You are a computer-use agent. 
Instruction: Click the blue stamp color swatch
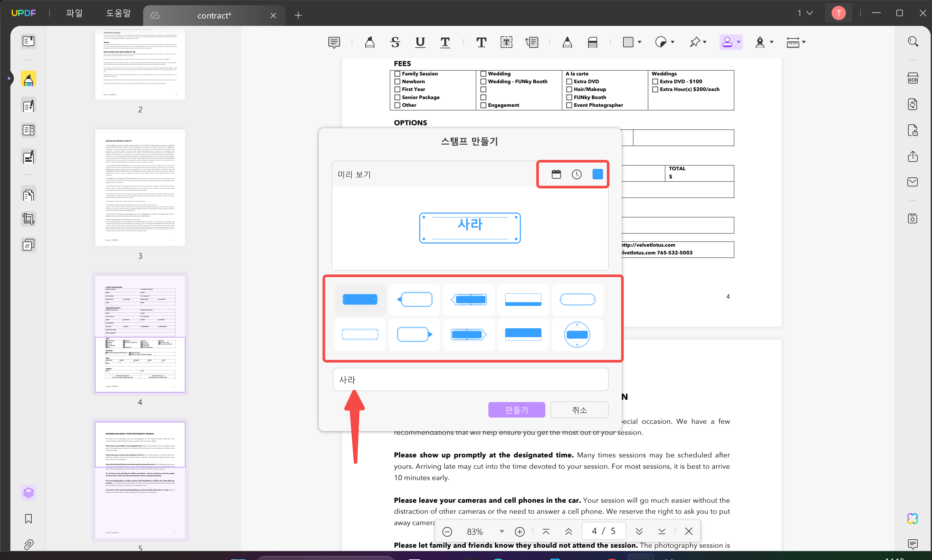(597, 174)
